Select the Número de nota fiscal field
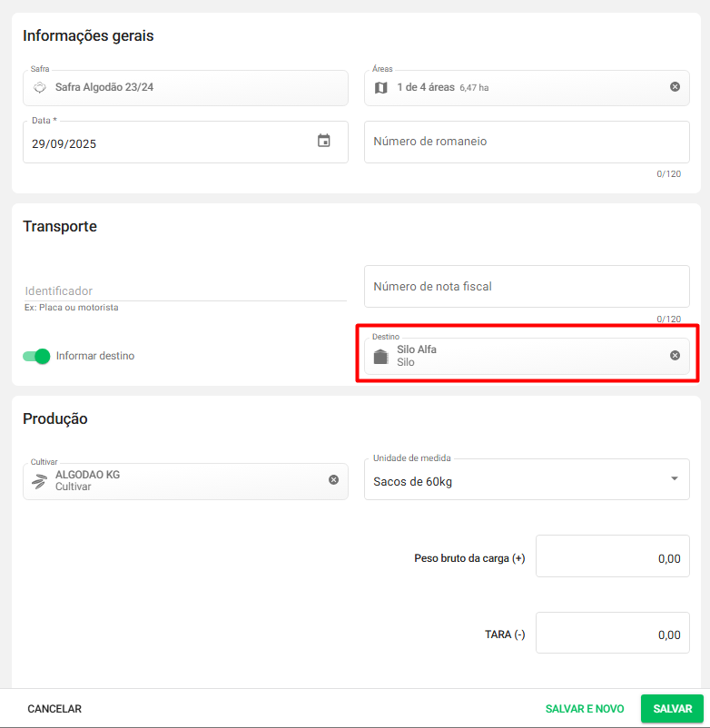710x728 pixels. coord(527,287)
